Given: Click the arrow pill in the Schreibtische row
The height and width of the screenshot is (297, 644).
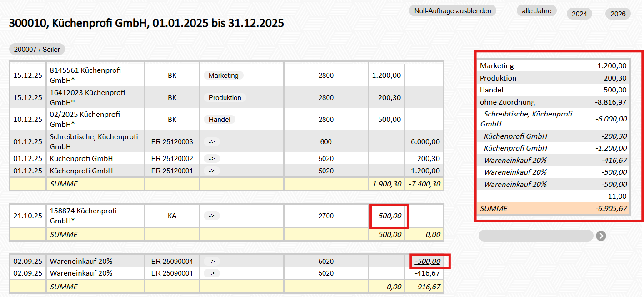Looking at the screenshot, I should click(x=211, y=141).
